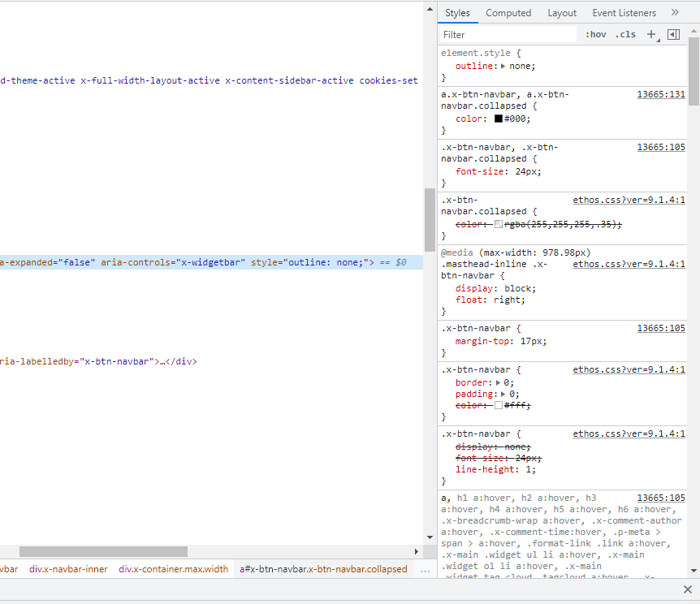Click the DOM tree horizontal scrollbar right arrow
The image size is (700, 604).
click(x=417, y=552)
